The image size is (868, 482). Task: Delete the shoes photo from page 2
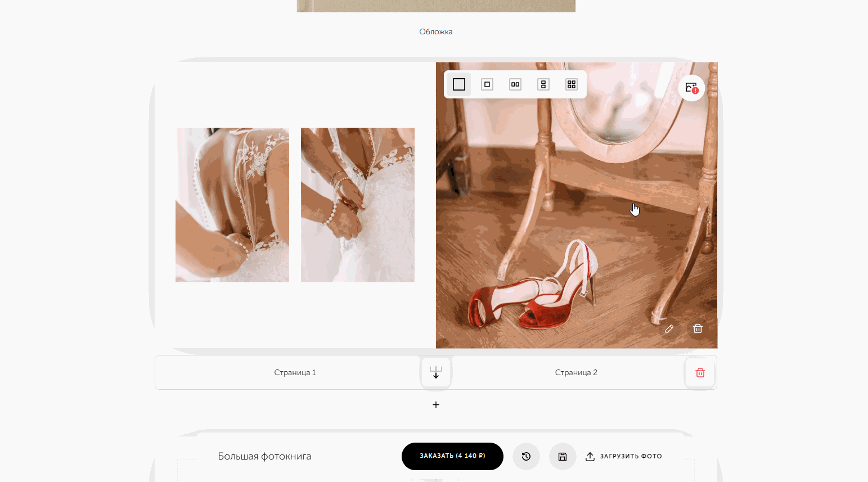(x=698, y=329)
